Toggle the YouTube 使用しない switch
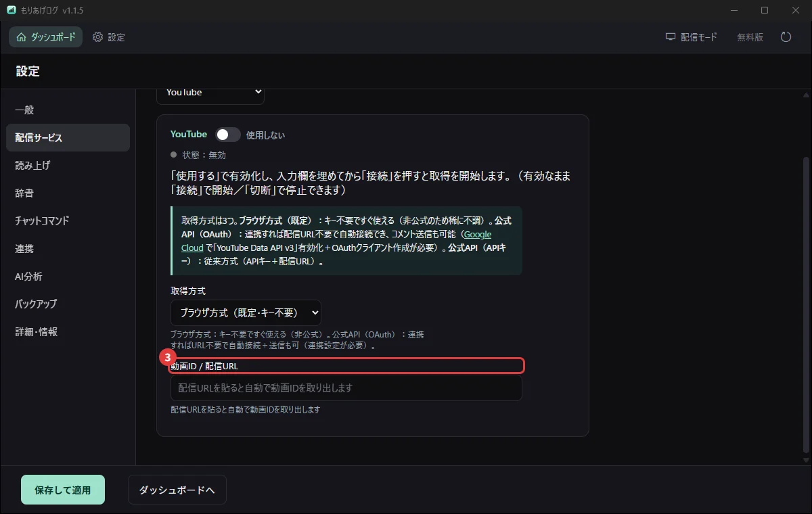This screenshot has height=514, width=812. [x=228, y=135]
